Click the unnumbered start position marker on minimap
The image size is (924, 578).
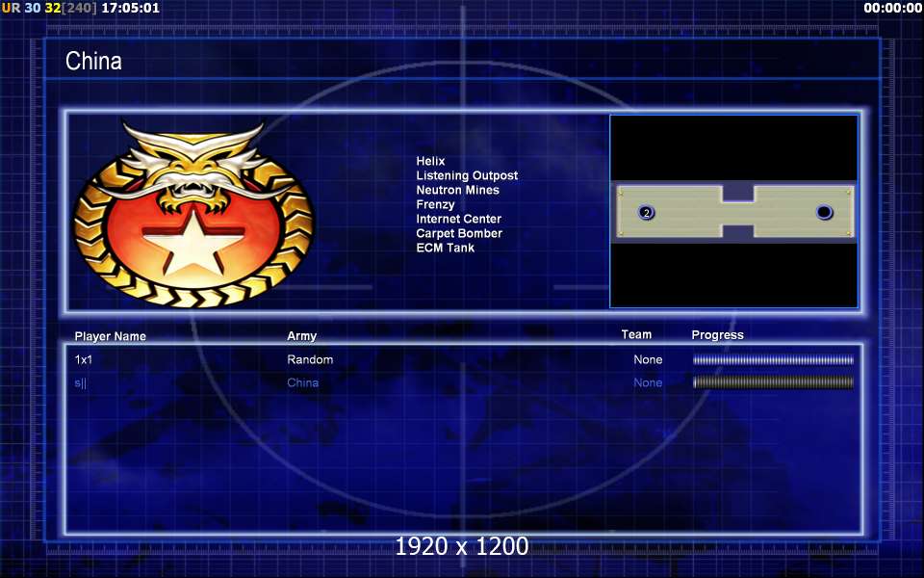(x=824, y=212)
